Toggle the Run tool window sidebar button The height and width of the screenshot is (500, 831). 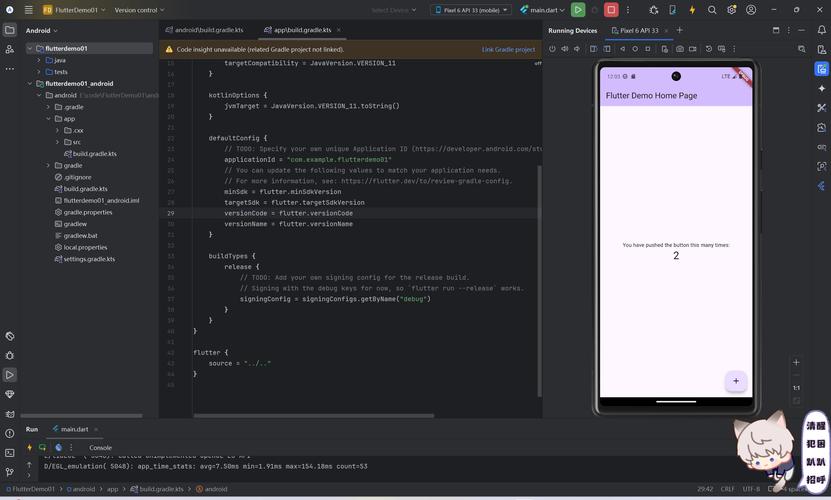tap(10, 375)
